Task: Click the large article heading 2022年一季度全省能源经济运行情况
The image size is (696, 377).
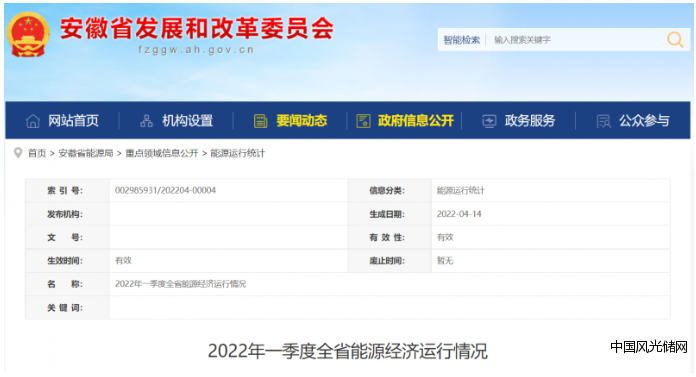Action: (x=348, y=351)
